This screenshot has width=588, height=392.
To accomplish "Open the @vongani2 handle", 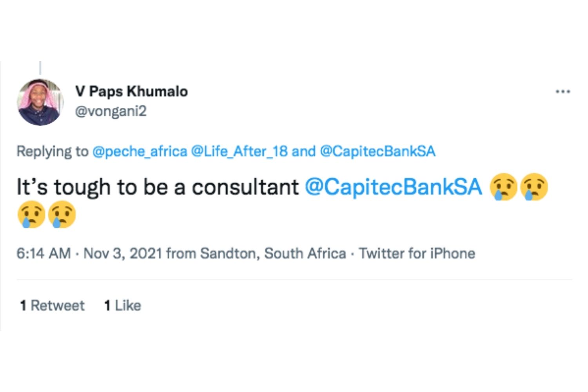I will coord(111,111).
